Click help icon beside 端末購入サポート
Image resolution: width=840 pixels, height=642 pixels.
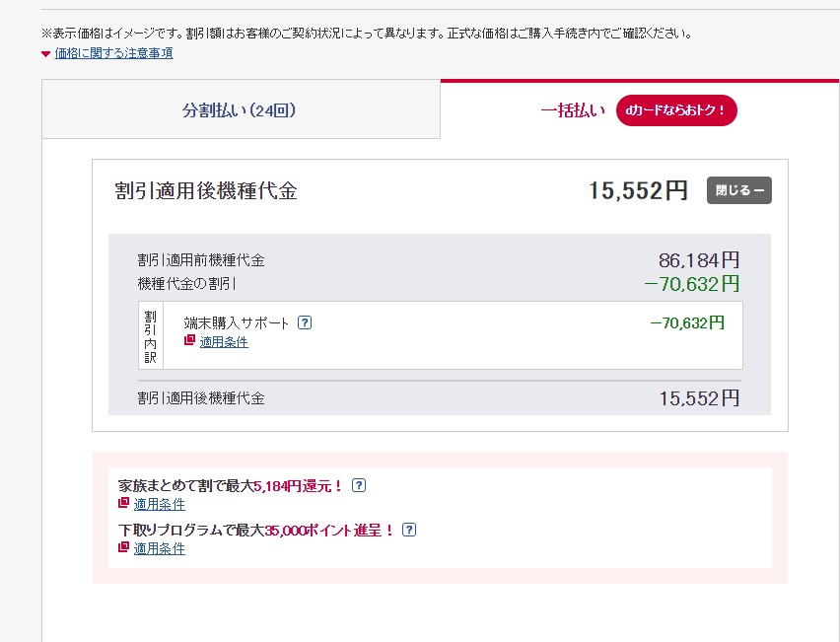[x=305, y=322]
